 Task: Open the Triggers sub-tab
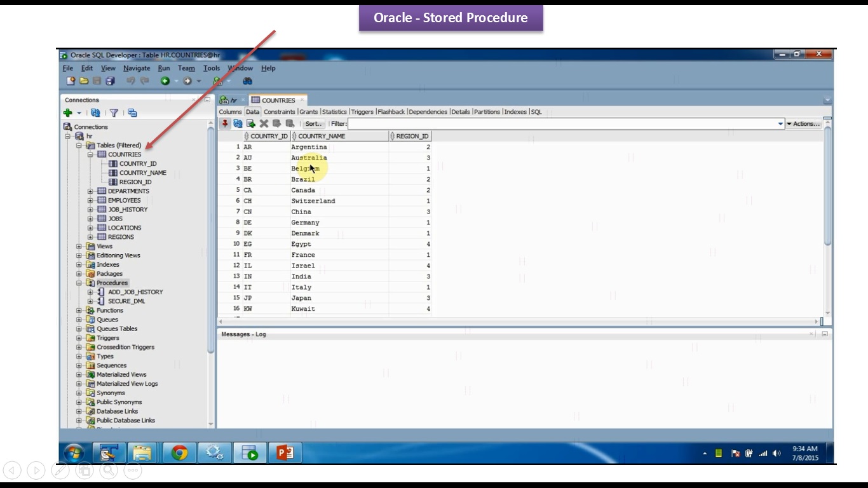362,112
